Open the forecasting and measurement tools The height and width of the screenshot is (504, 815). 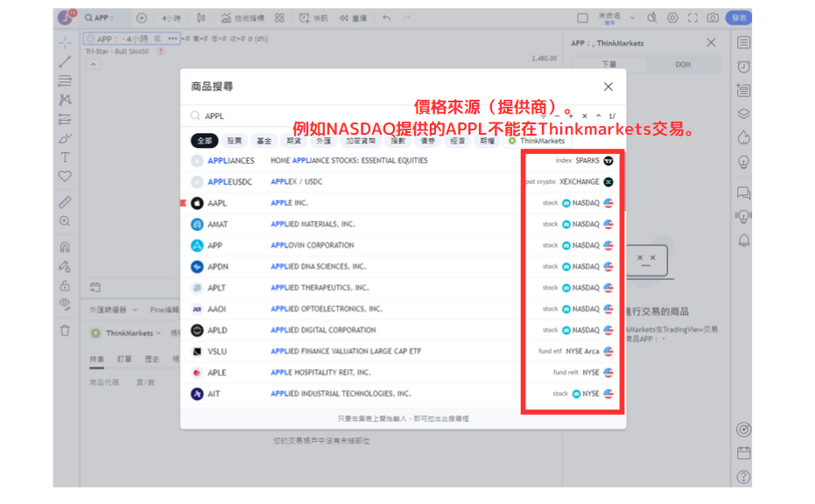[x=65, y=120]
